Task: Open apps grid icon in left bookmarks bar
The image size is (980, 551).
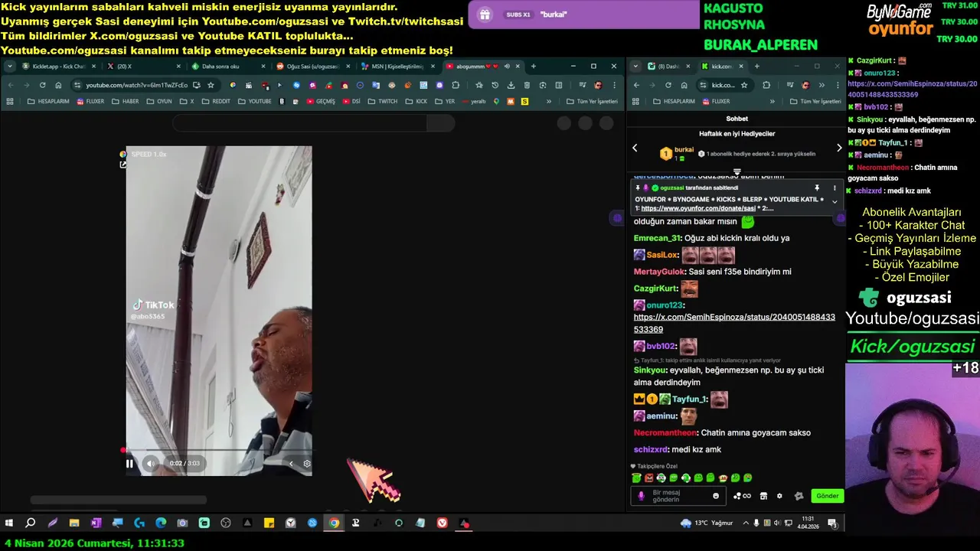Action: 10,101
